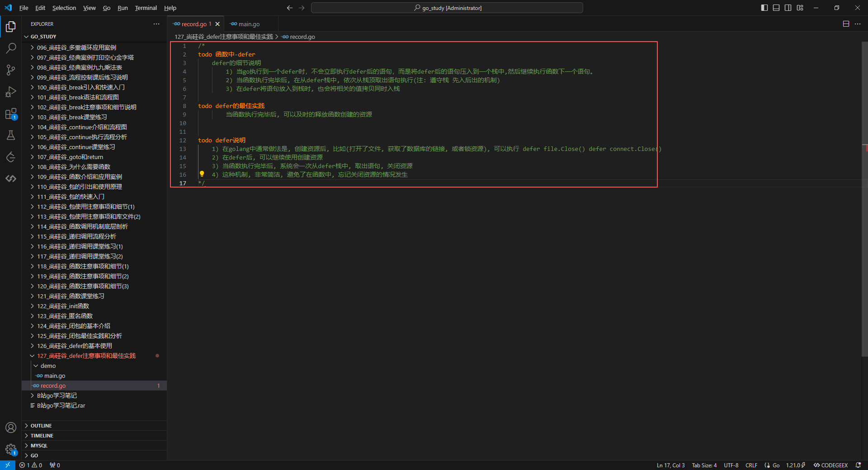Expand the TIMELINE section
Viewport: 868px width, 470px height.
[x=94, y=436]
